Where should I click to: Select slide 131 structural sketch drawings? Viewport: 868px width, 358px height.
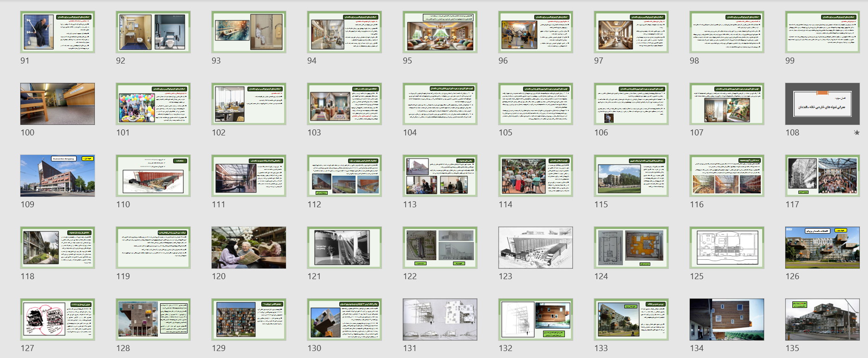click(x=440, y=320)
